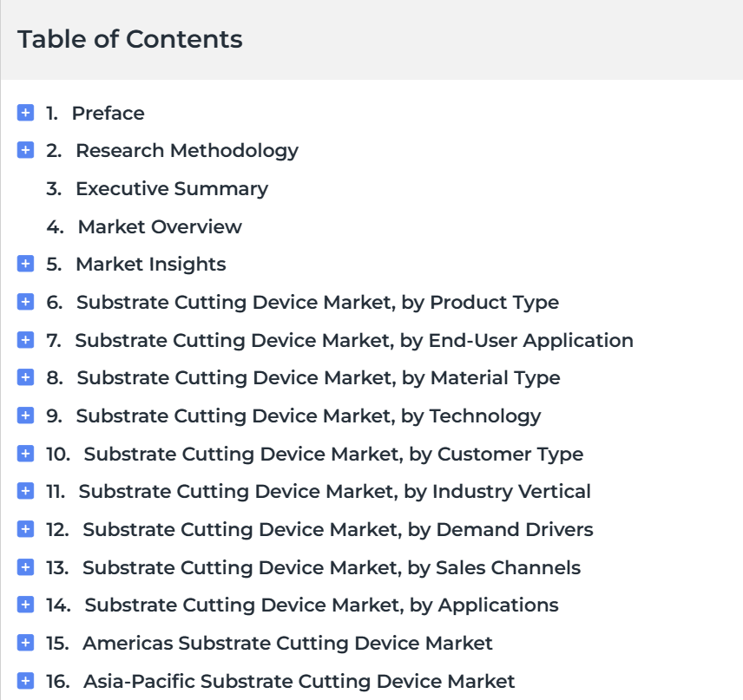The height and width of the screenshot is (700, 743).
Task: Select the Preface title text
Action: point(108,113)
